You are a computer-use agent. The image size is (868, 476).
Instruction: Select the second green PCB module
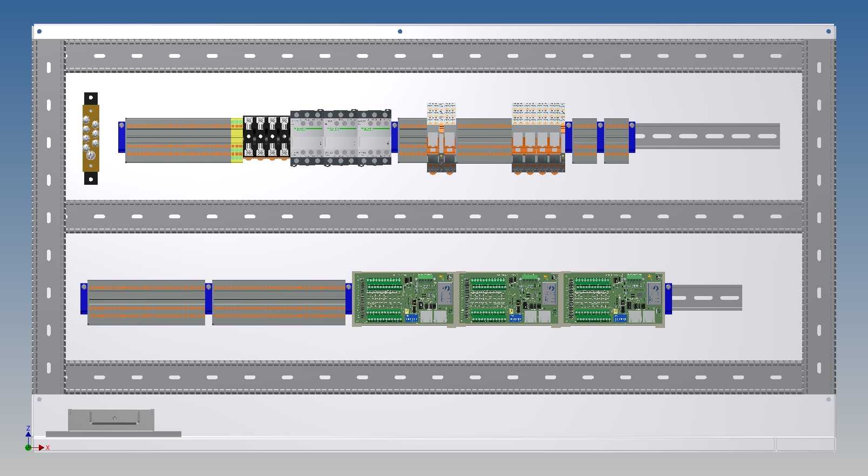point(508,299)
